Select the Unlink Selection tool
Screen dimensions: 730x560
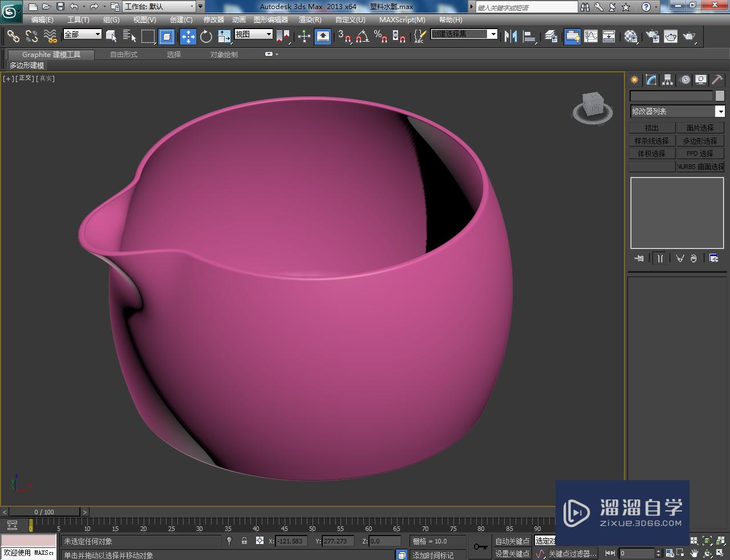pyautogui.click(x=31, y=36)
